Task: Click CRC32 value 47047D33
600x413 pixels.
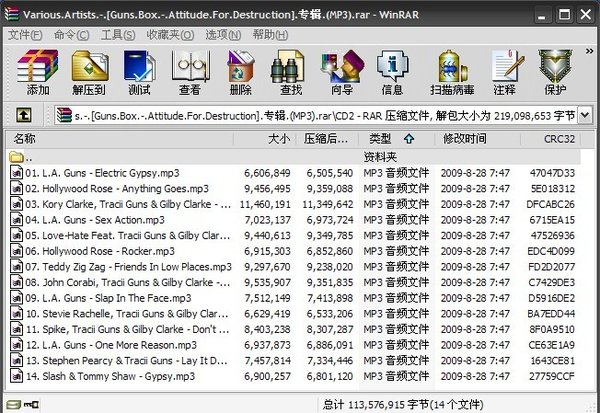Action: click(x=552, y=173)
